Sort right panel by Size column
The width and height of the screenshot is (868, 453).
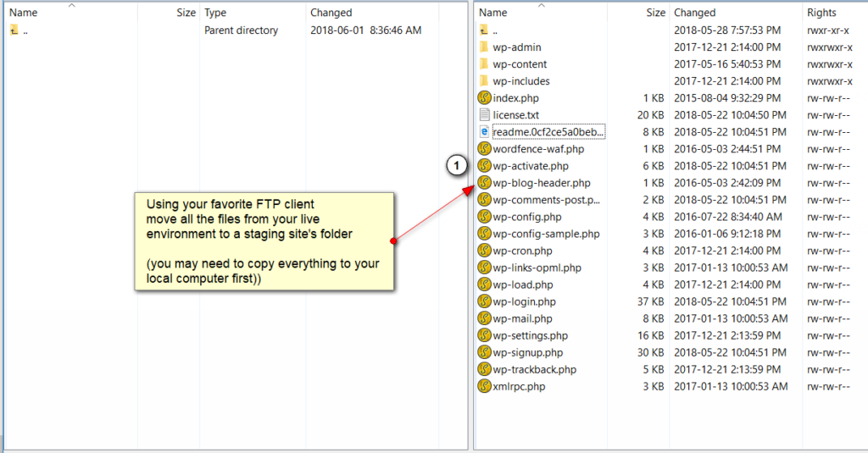point(655,13)
